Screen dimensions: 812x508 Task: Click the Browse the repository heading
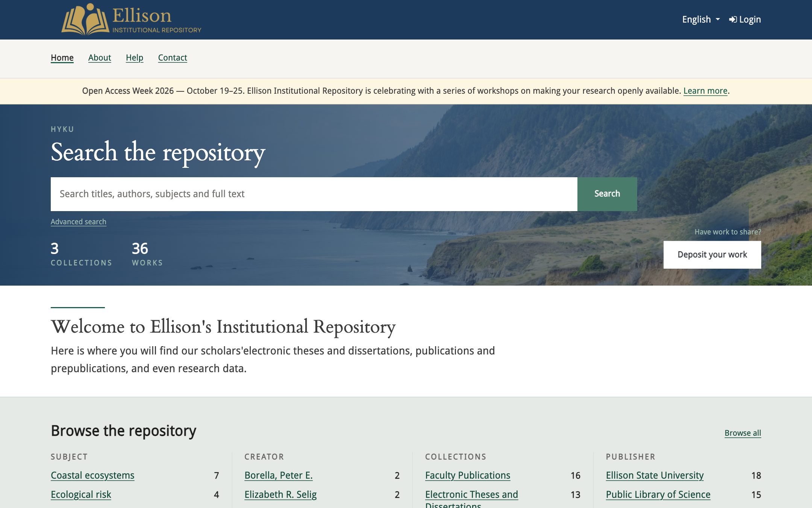[x=123, y=431]
